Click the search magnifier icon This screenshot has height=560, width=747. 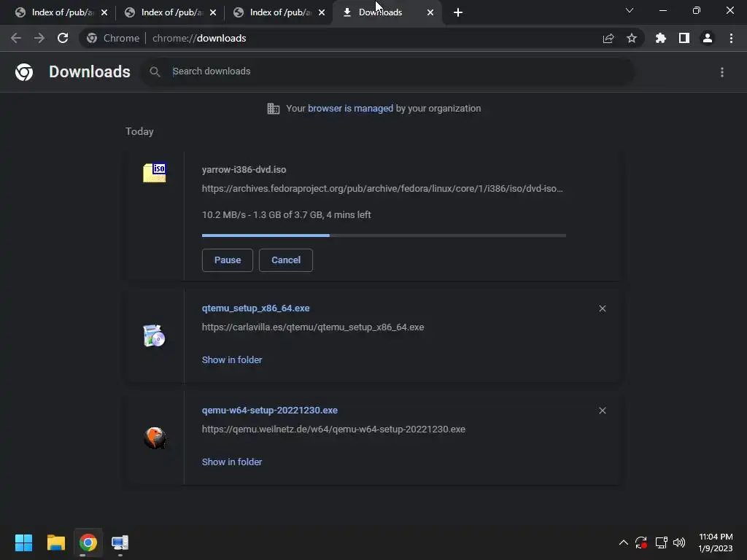coord(155,71)
